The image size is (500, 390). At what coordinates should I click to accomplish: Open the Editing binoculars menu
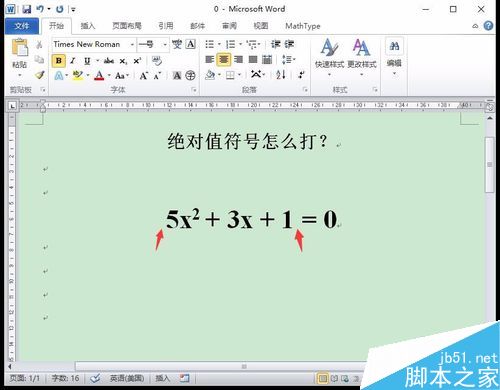click(x=394, y=57)
